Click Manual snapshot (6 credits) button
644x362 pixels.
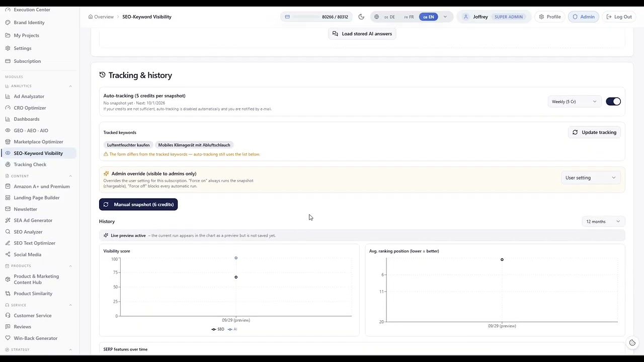[138, 205]
